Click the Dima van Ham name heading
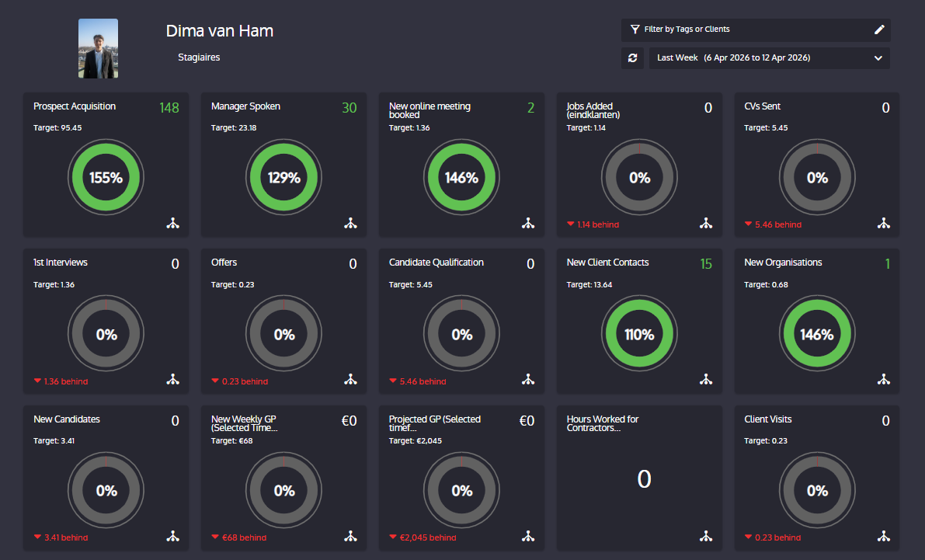 (x=220, y=31)
